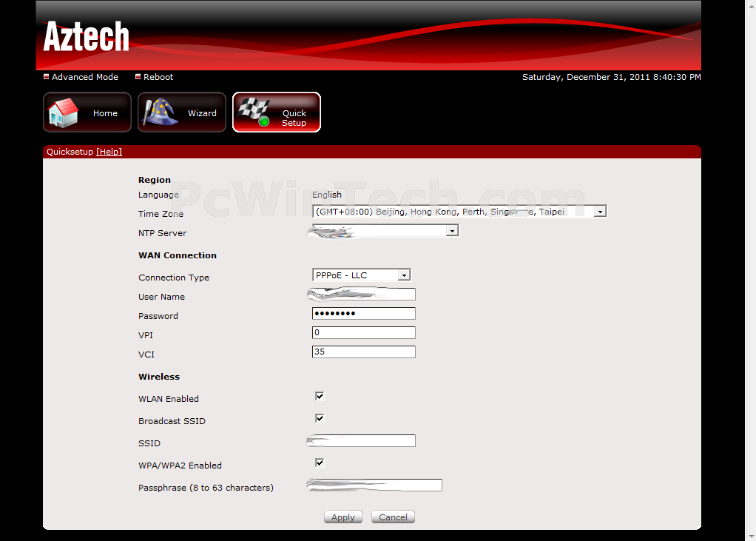
Task: Click the Connection Type label
Action: point(174,278)
